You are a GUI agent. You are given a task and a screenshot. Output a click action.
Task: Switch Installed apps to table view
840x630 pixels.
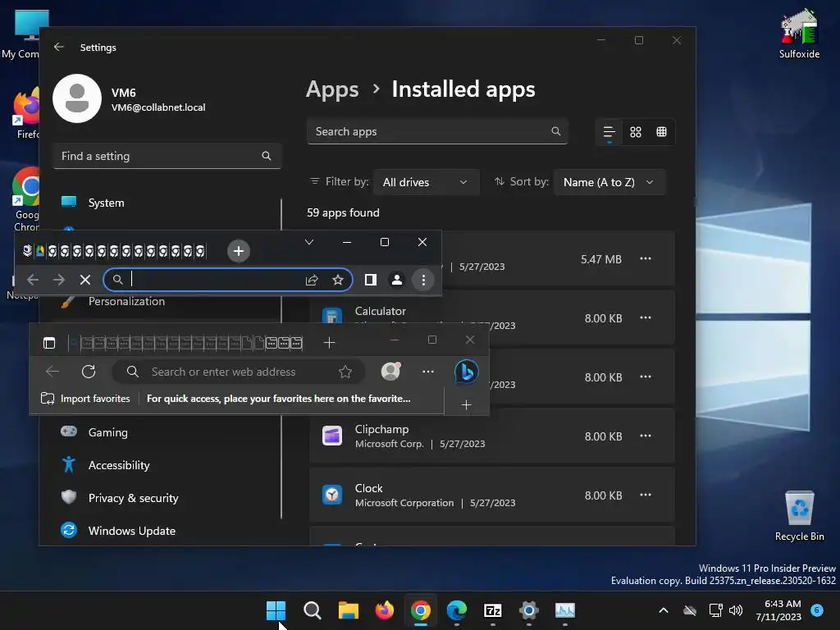coord(662,132)
